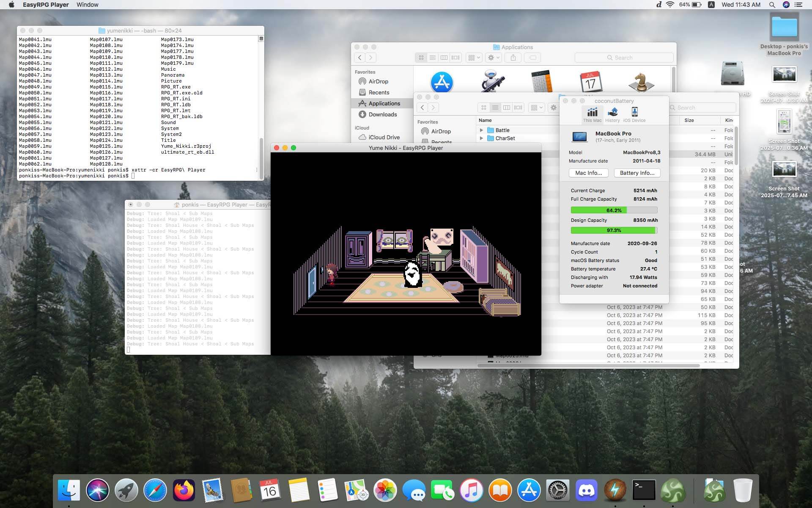Click the Share button in Applications window
This screenshot has width=812, height=508.
point(513,58)
